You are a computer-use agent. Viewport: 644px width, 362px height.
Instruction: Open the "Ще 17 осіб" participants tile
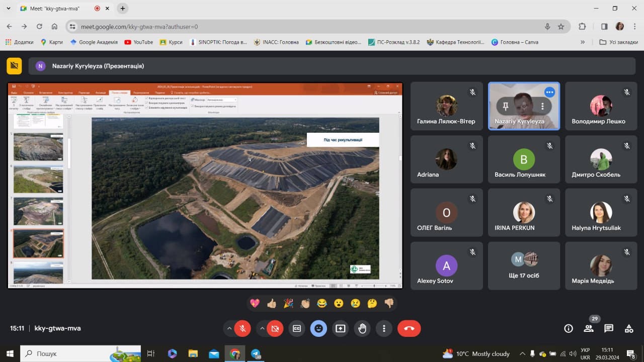524,265
